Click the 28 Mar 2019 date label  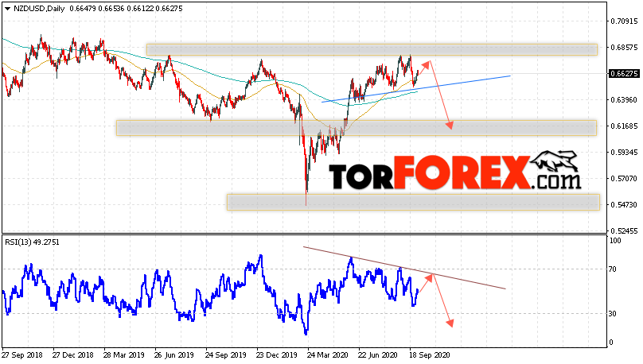(x=124, y=355)
